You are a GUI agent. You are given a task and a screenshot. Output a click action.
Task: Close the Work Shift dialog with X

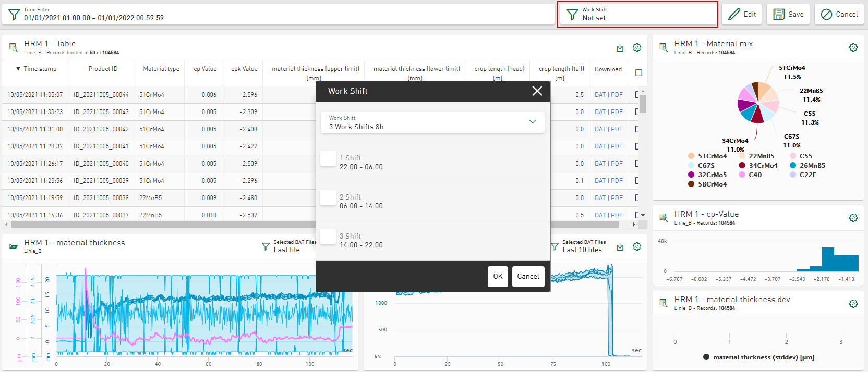[x=537, y=91]
